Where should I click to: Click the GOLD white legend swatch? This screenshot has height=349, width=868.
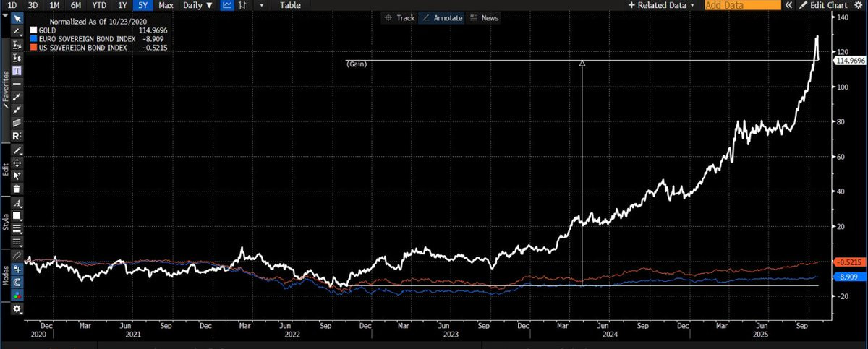tap(33, 30)
